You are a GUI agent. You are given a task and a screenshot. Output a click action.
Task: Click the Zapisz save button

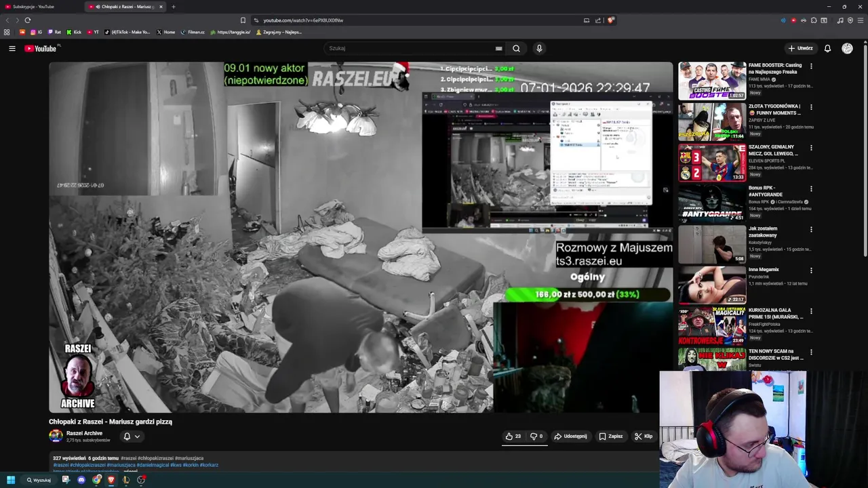[x=610, y=436]
